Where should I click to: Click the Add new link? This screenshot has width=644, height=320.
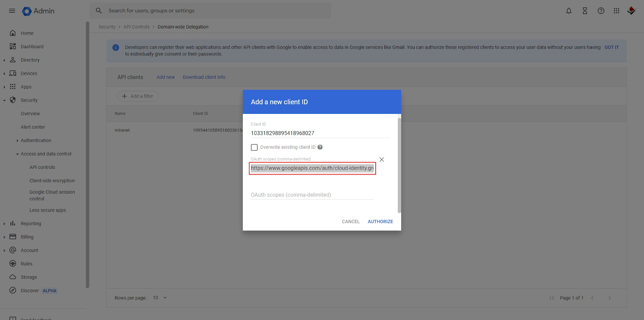(x=165, y=77)
